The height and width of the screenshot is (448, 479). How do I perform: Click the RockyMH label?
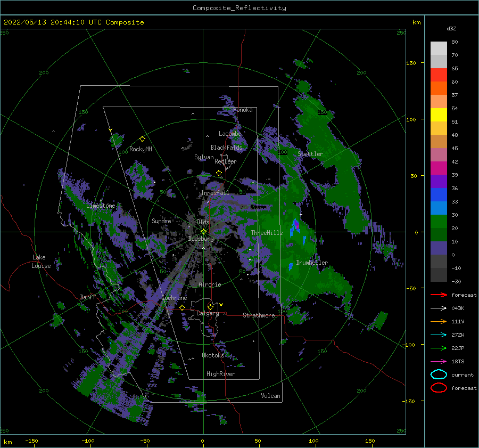click(141, 149)
